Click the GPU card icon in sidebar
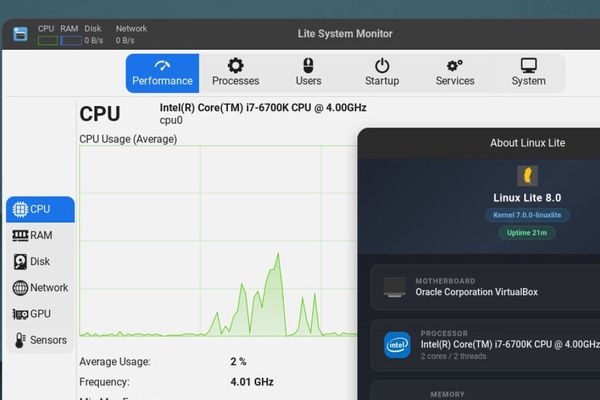This screenshot has width=600, height=400. coord(20,314)
